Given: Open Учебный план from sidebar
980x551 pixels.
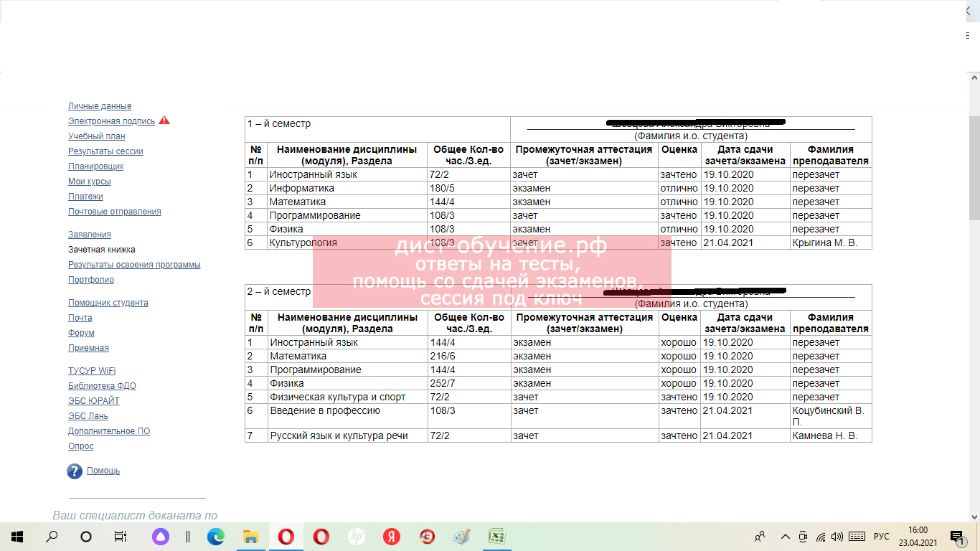Looking at the screenshot, I should (97, 136).
